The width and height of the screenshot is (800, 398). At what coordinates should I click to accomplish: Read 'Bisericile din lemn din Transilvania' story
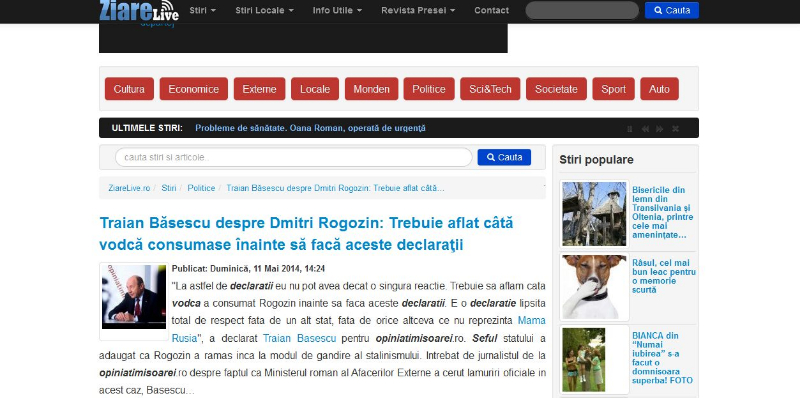click(663, 212)
